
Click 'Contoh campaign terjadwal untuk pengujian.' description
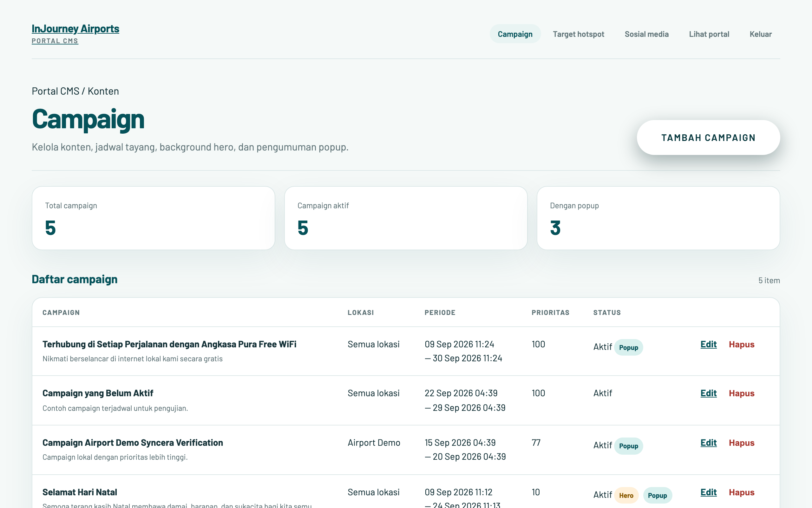(115, 408)
